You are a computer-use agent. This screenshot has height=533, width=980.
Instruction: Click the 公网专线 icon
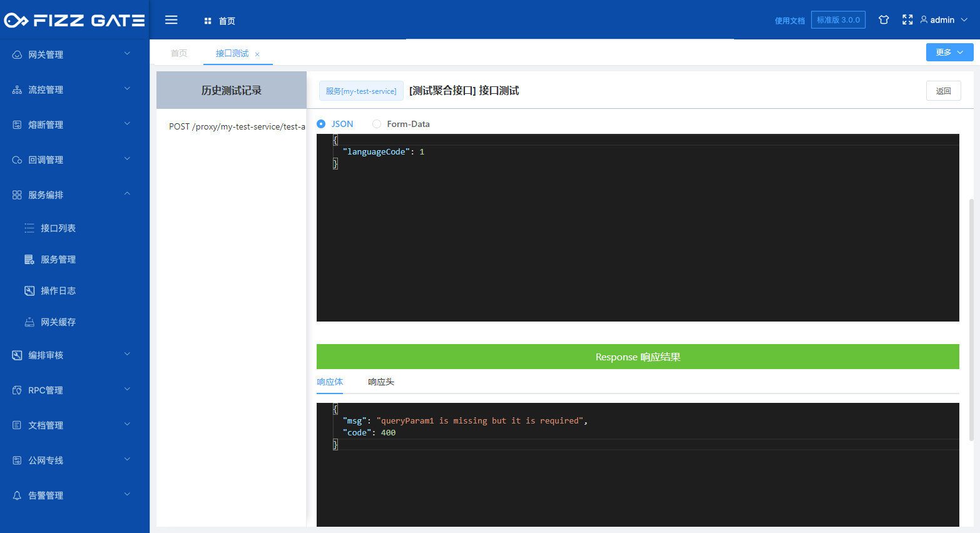tap(17, 460)
